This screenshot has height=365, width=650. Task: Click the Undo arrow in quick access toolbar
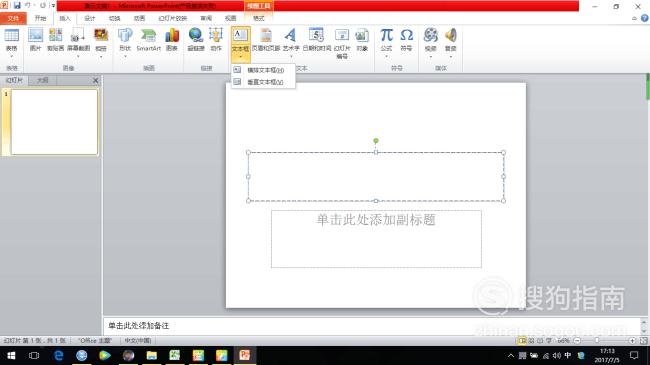(x=28, y=6)
